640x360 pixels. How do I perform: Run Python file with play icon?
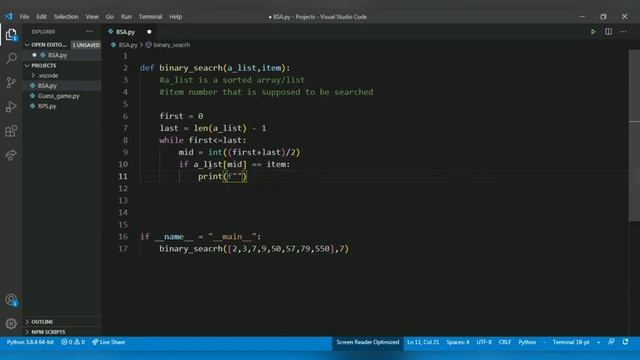(593, 32)
